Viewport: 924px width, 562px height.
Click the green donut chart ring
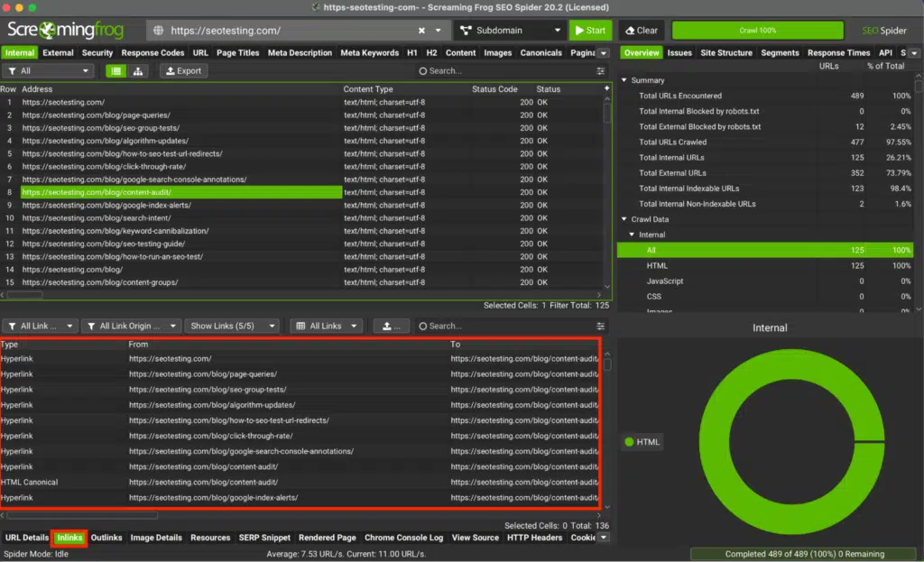click(715, 442)
